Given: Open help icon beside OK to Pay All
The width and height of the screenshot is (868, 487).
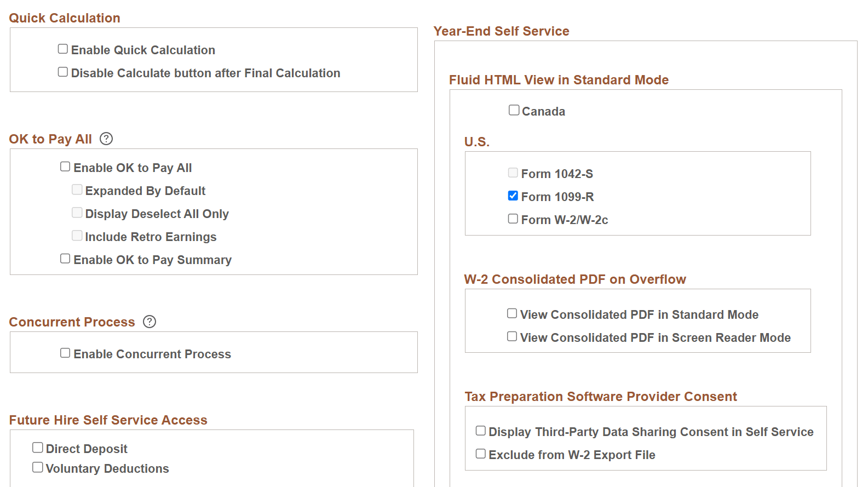Looking at the screenshot, I should click(x=106, y=139).
